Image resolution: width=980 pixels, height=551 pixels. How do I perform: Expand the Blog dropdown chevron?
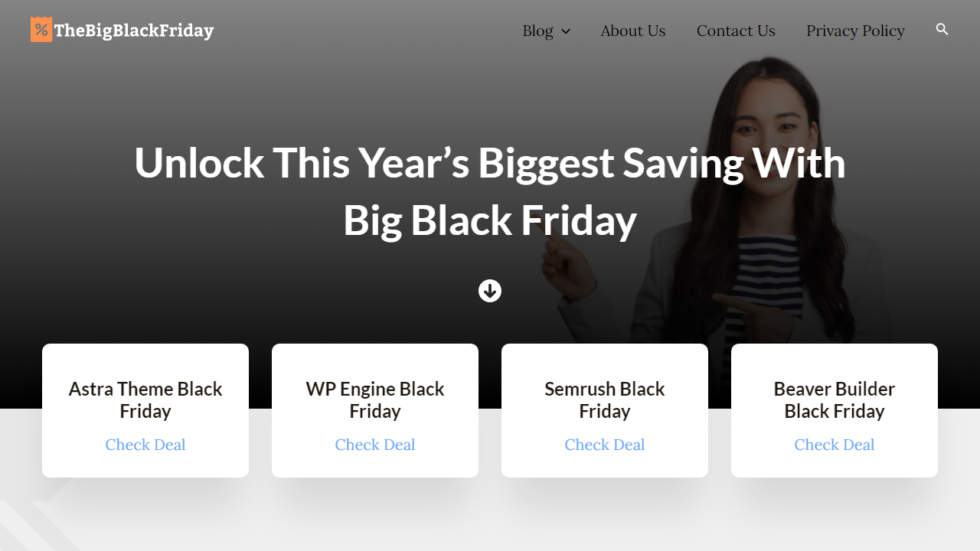point(566,31)
